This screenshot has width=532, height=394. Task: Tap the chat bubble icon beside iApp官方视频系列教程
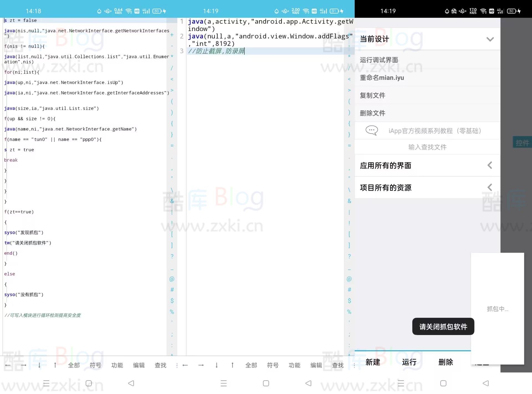[371, 130]
